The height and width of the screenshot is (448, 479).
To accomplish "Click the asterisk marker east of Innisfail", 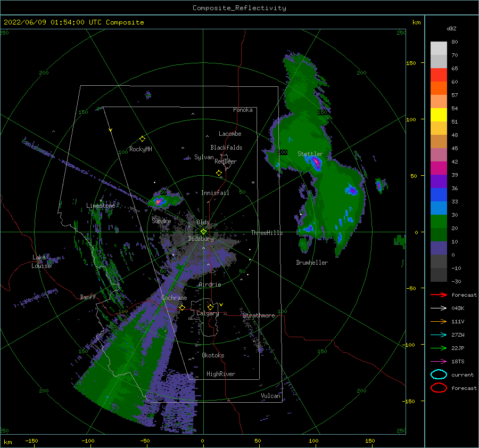I will tap(253, 183).
